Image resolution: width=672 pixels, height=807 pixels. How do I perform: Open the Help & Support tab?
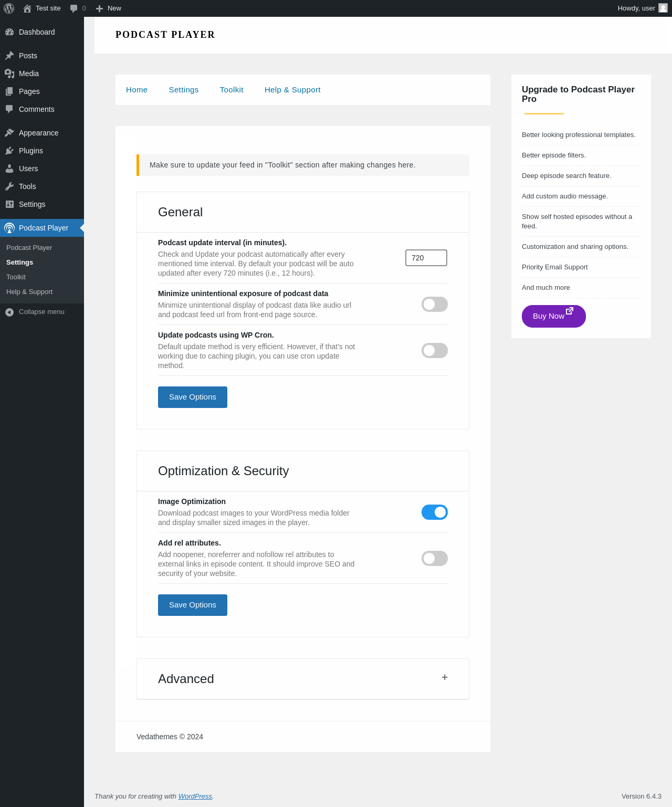[292, 90]
